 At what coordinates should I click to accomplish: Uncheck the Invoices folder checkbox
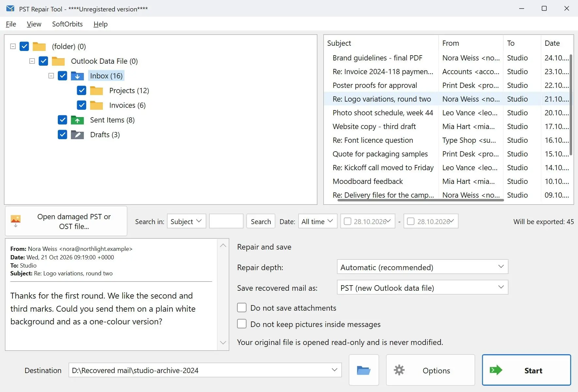coord(82,105)
